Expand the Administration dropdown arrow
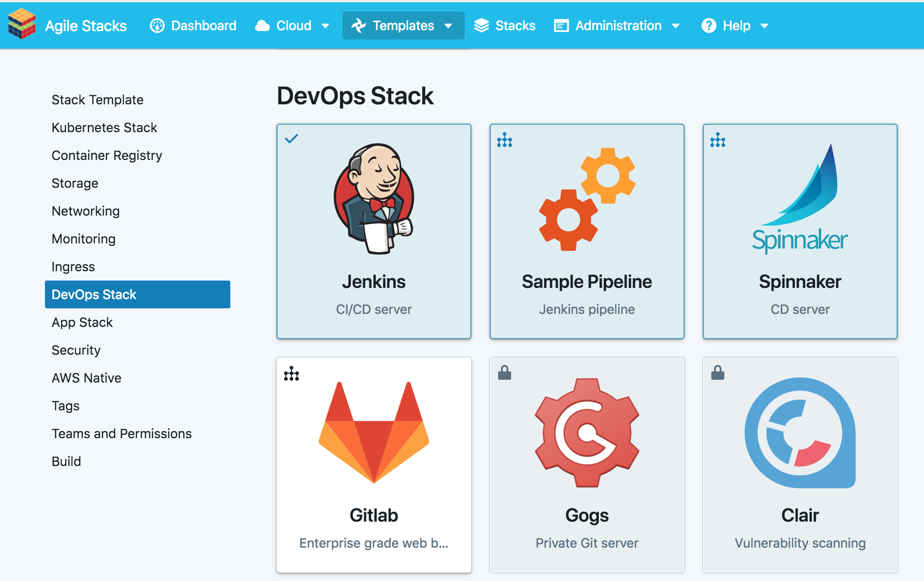The height and width of the screenshot is (581, 924). 676,26
